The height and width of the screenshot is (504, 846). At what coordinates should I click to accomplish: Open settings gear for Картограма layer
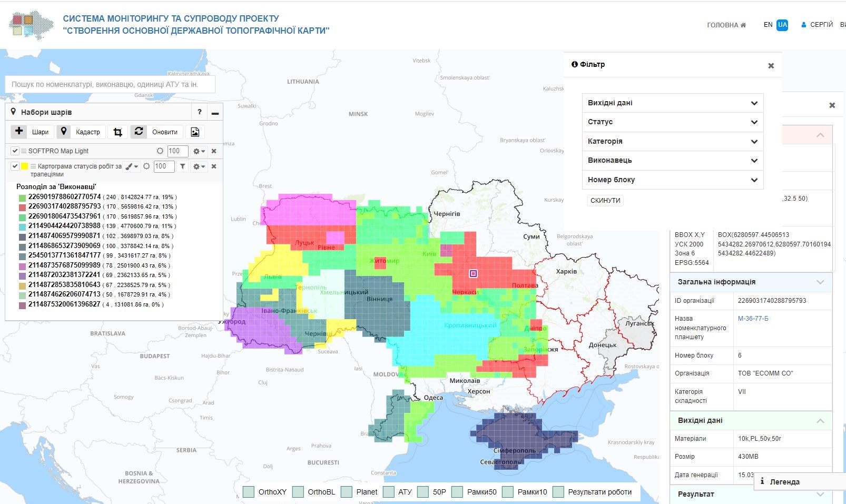pyautogui.click(x=199, y=166)
